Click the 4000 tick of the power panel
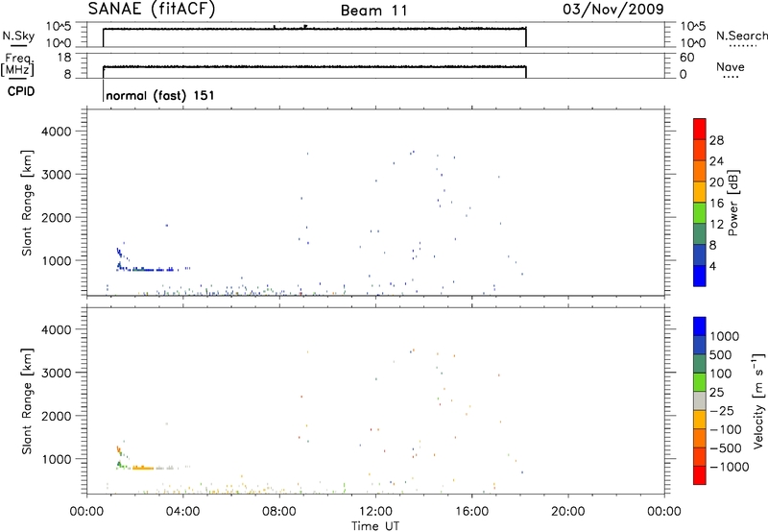Screen dimensions: 768x532 pos(57,132)
